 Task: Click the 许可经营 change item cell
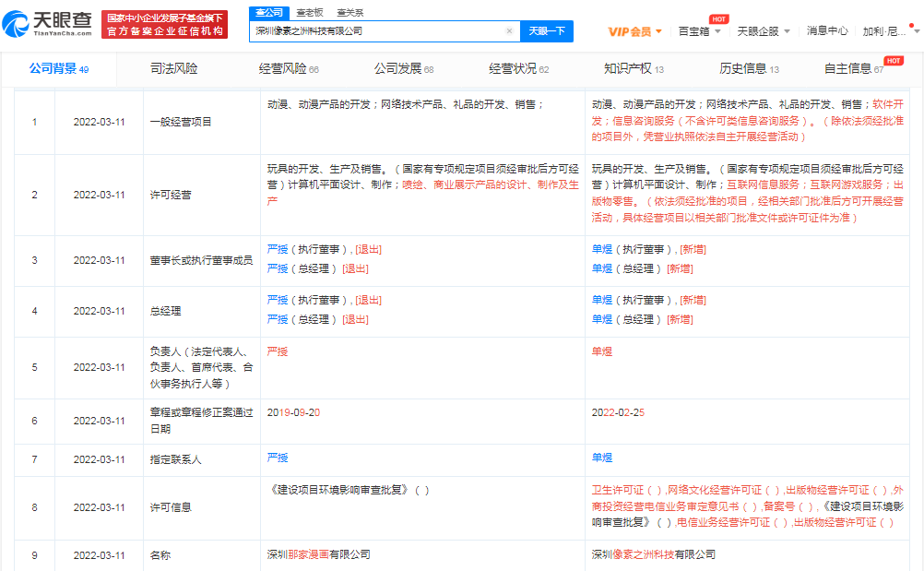click(202, 195)
